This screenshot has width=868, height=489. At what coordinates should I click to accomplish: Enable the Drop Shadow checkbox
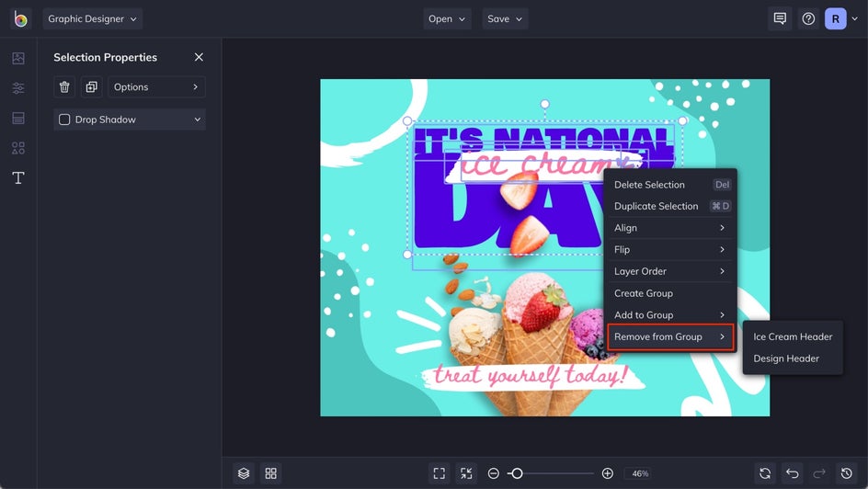point(64,119)
